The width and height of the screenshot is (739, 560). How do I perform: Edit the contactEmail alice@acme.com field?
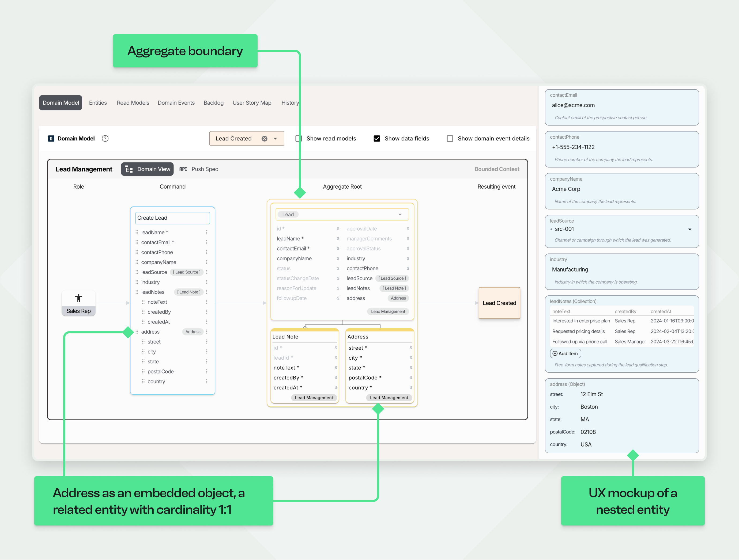click(622, 107)
